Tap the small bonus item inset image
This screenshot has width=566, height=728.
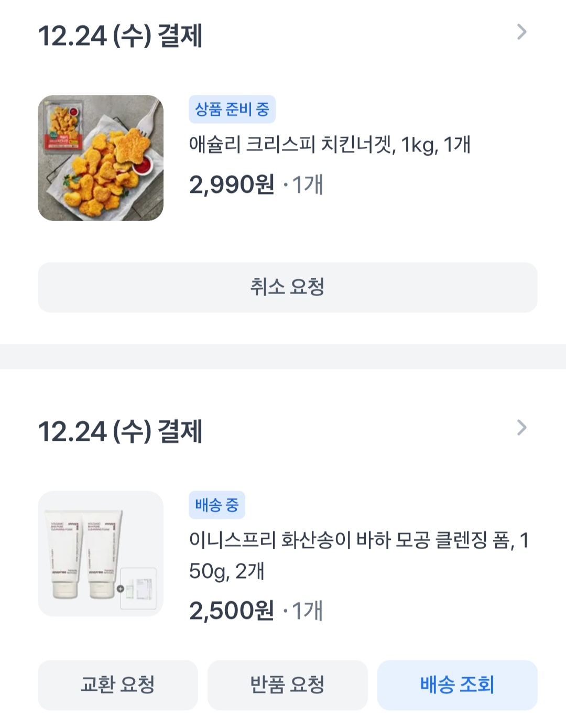(x=139, y=588)
